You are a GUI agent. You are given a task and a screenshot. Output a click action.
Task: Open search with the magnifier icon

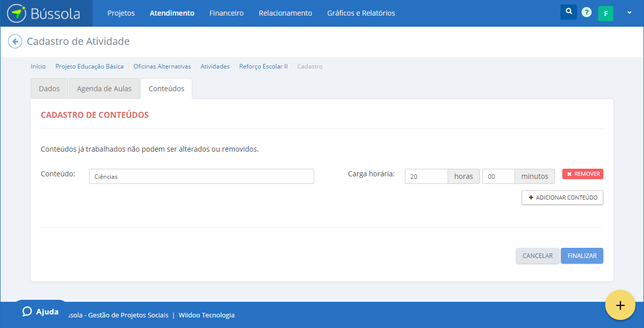tap(568, 12)
